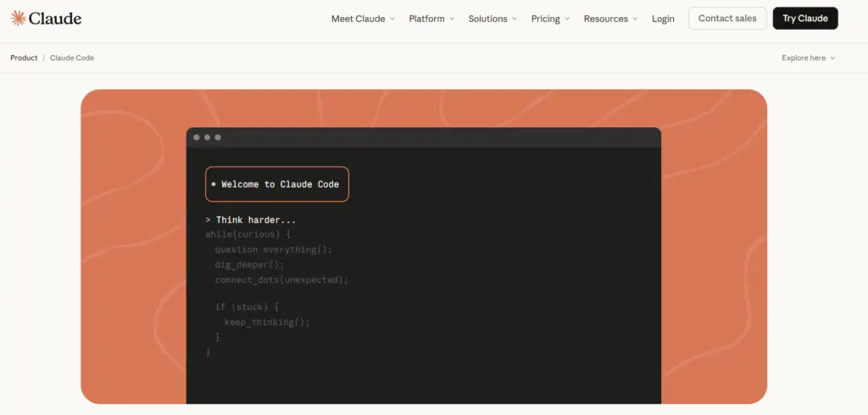This screenshot has width=868, height=415.
Task: Navigate to Product breadcrumb
Action: (x=24, y=58)
